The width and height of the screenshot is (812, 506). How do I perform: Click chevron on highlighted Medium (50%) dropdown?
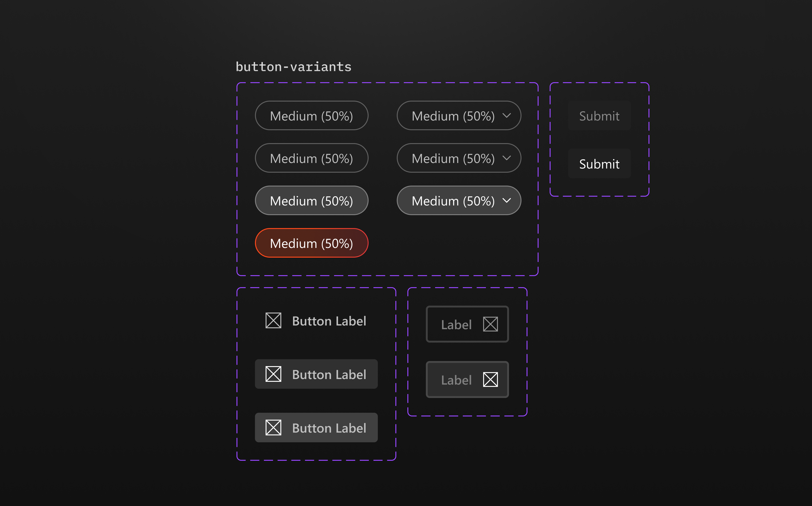click(506, 201)
